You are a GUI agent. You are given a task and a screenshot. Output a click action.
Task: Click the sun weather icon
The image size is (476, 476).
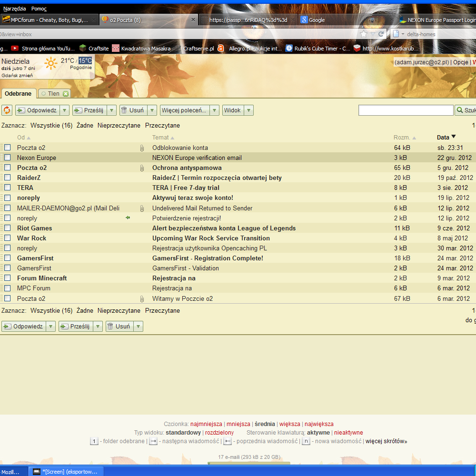pyautogui.click(x=51, y=63)
